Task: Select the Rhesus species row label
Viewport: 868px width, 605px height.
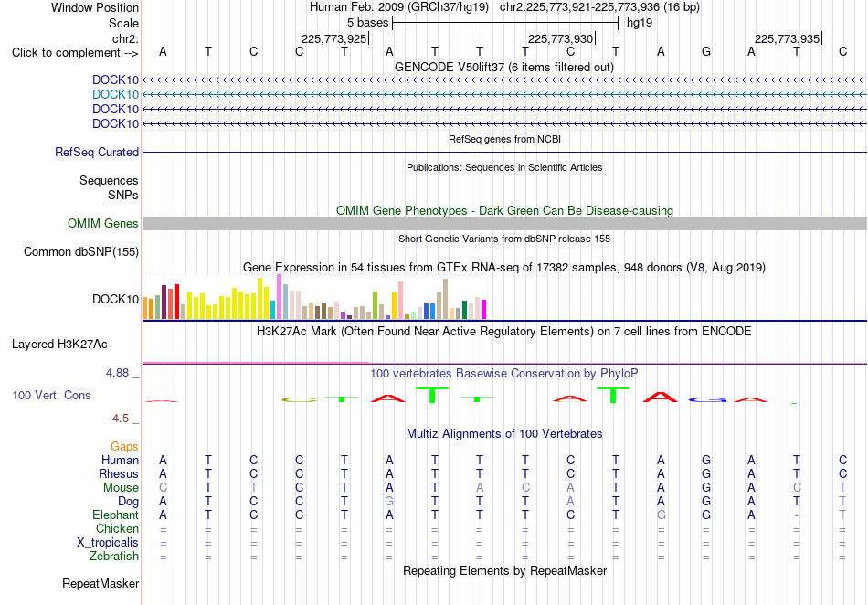Action: (x=119, y=473)
